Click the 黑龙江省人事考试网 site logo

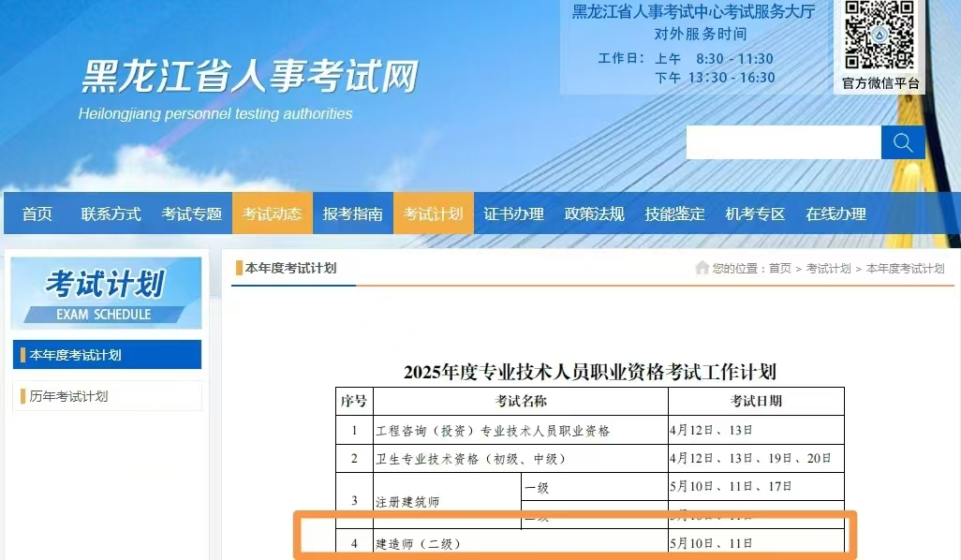(x=249, y=77)
